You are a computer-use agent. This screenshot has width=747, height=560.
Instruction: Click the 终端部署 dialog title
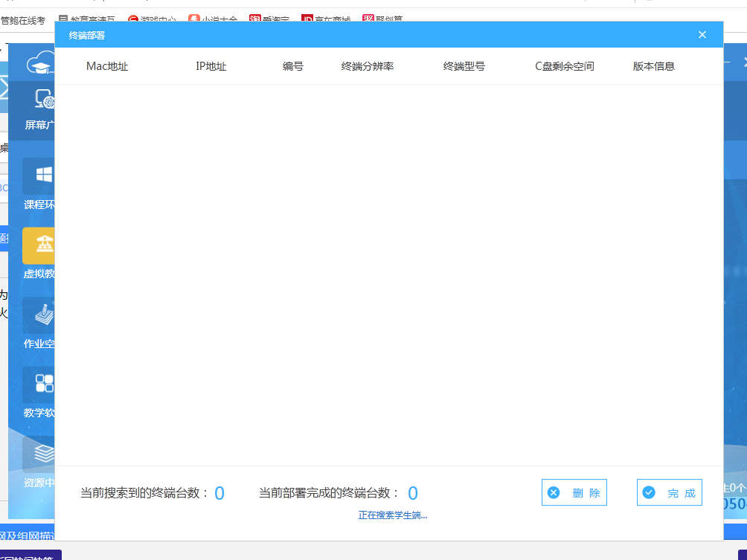[x=87, y=35]
